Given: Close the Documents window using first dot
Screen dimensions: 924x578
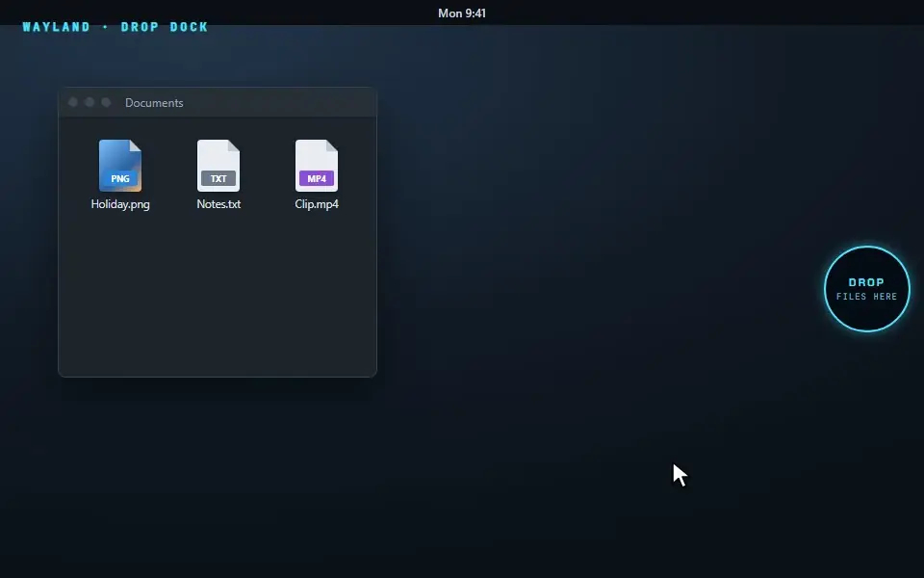Looking at the screenshot, I should pos(73,102).
